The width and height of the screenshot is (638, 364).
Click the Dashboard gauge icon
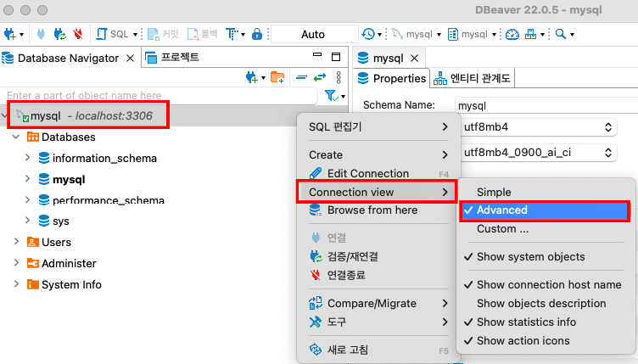[x=512, y=34]
